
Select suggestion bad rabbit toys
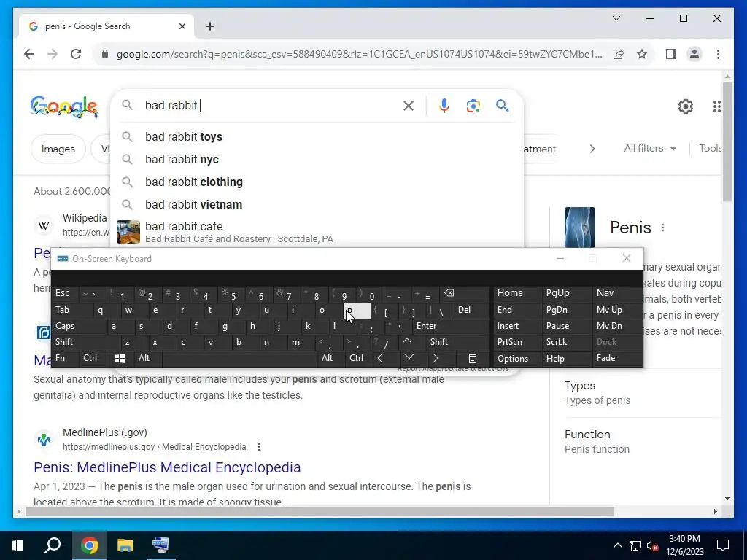(x=317, y=136)
